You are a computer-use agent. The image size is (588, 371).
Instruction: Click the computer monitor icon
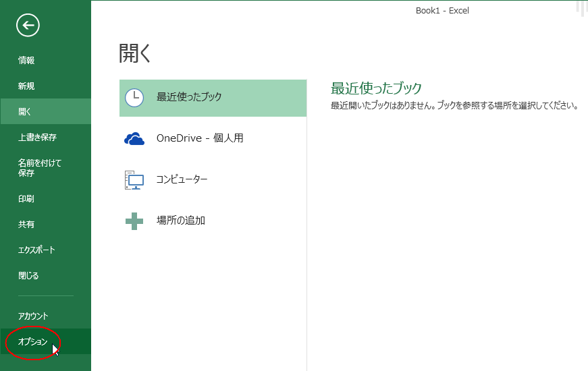pos(134,180)
